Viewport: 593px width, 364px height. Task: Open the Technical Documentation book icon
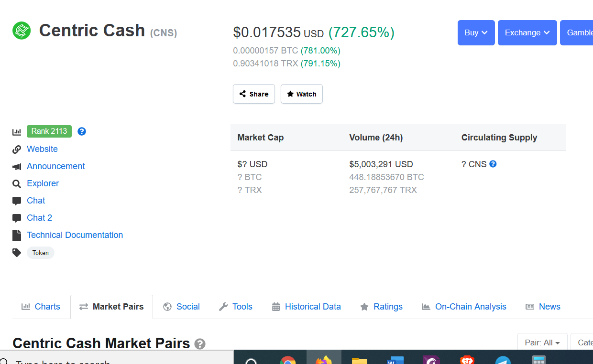(16, 235)
